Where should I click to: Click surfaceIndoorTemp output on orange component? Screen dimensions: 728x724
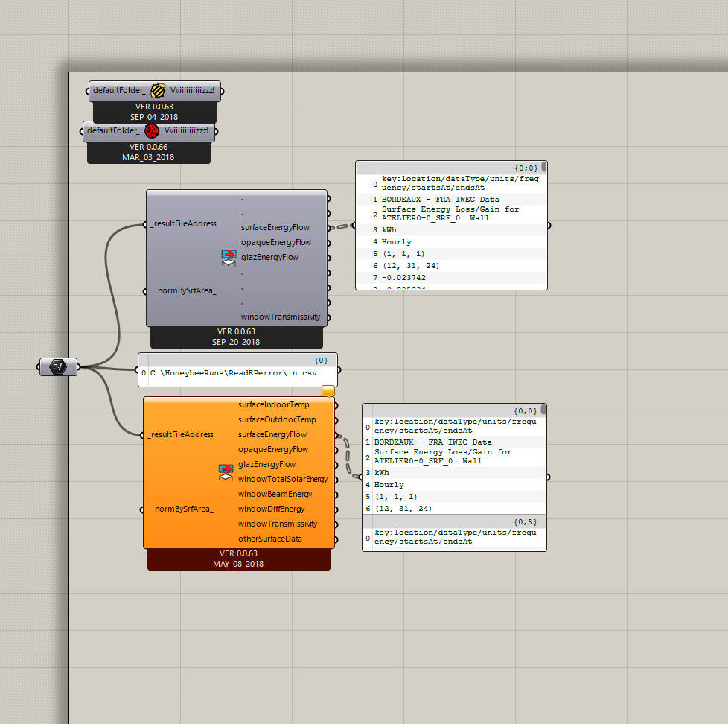click(x=273, y=404)
